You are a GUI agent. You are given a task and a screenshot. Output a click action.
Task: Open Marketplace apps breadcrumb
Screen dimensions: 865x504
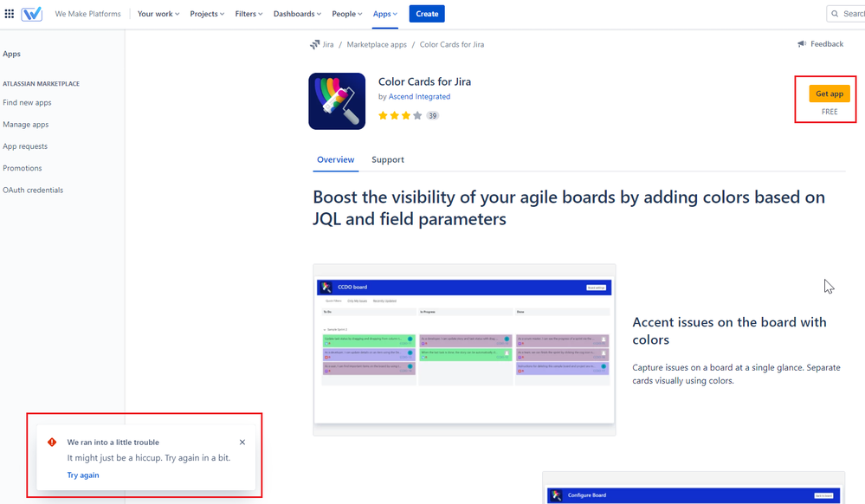[x=377, y=45]
